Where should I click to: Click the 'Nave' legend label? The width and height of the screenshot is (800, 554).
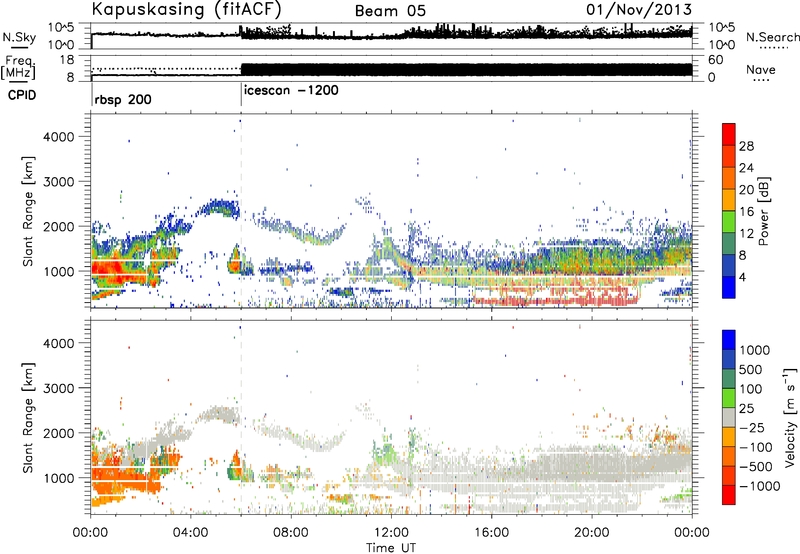(761, 70)
